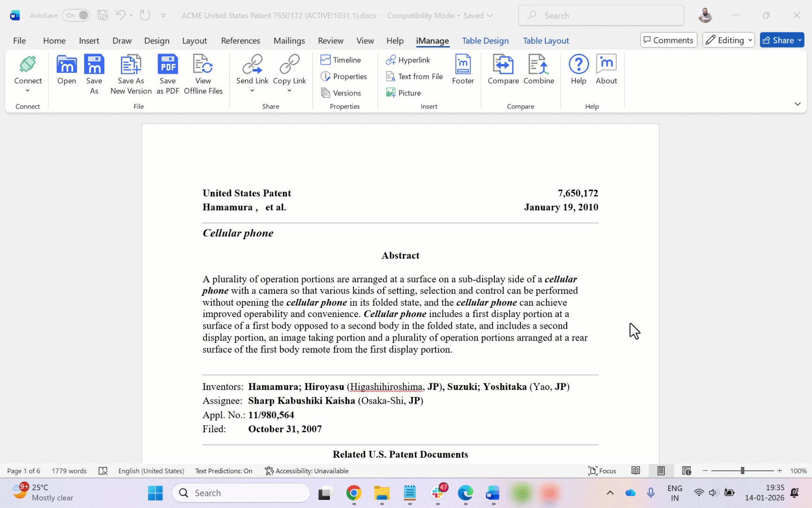Toggle Text Predictions in status bar
Screen dimensions: 812x508
pyautogui.click(x=224, y=471)
